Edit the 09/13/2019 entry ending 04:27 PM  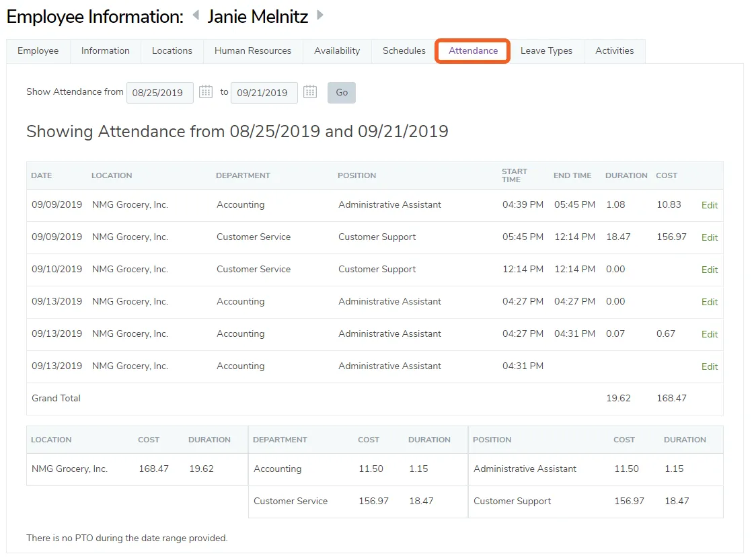pyautogui.click(x=710, y=302)
